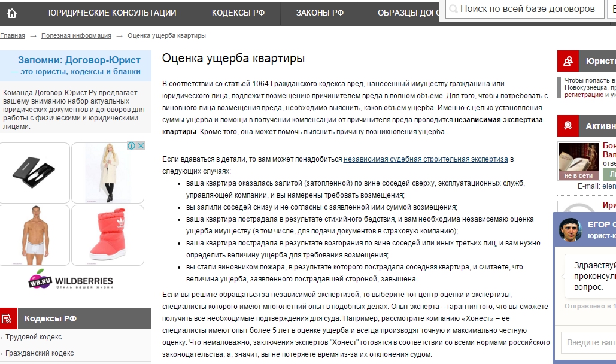Open the knife set ad thumbnail
Screen dimensions: 616x364
pyautogui.click(x=35, y=173)
